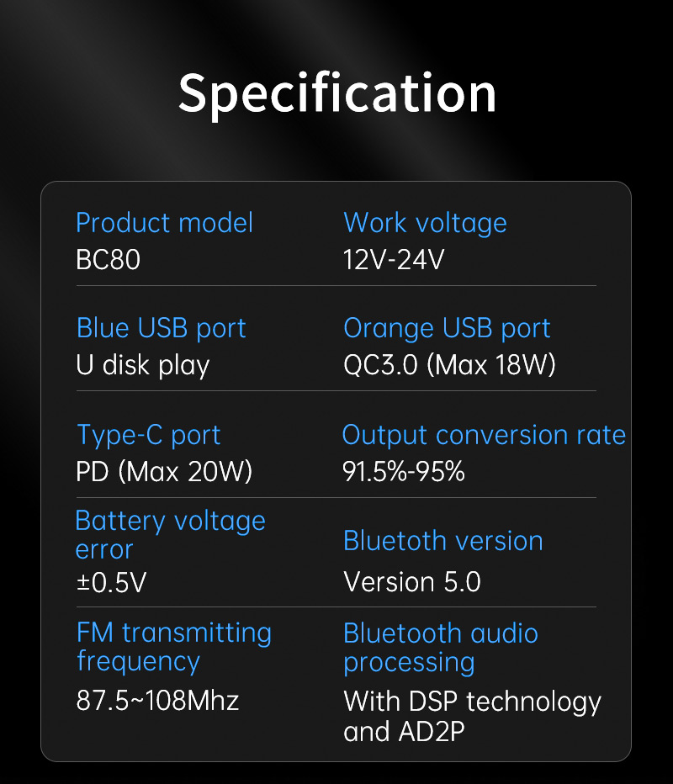Click the Version 5.0 text
Screen dimensions: 673x784
click(x=412, y=582)
